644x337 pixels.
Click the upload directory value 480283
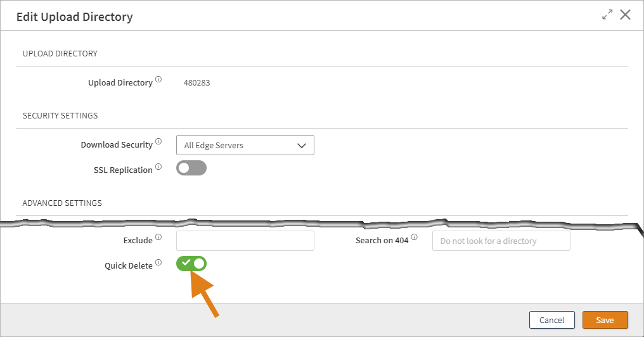(196, 82)
